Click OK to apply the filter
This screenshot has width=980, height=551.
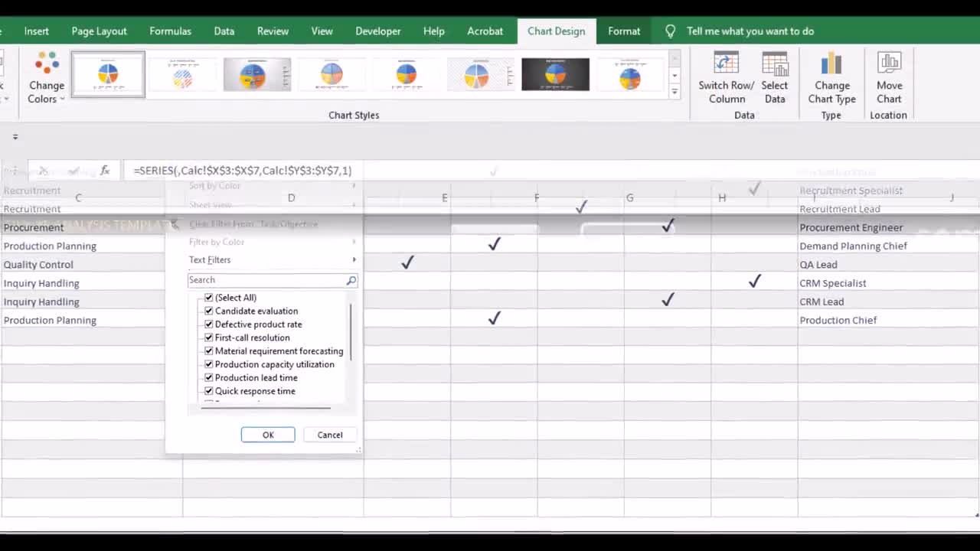(x=268, y=435)
